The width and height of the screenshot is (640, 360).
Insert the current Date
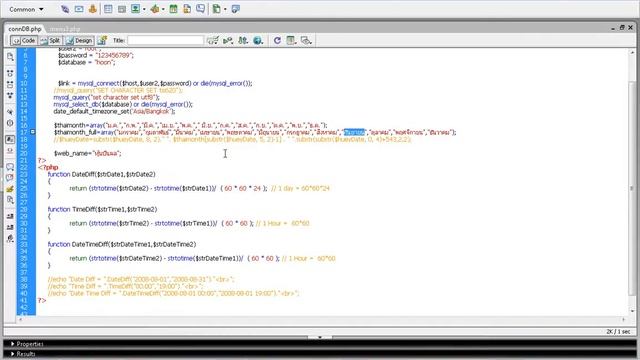pyautogui.click(x=173, y=9)
